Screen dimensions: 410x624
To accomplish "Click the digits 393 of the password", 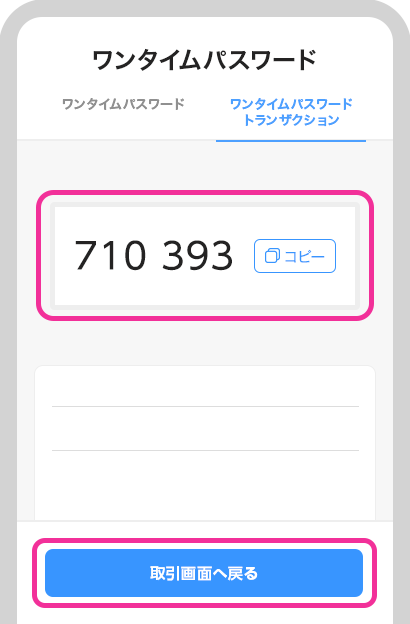I will (197, 255).
